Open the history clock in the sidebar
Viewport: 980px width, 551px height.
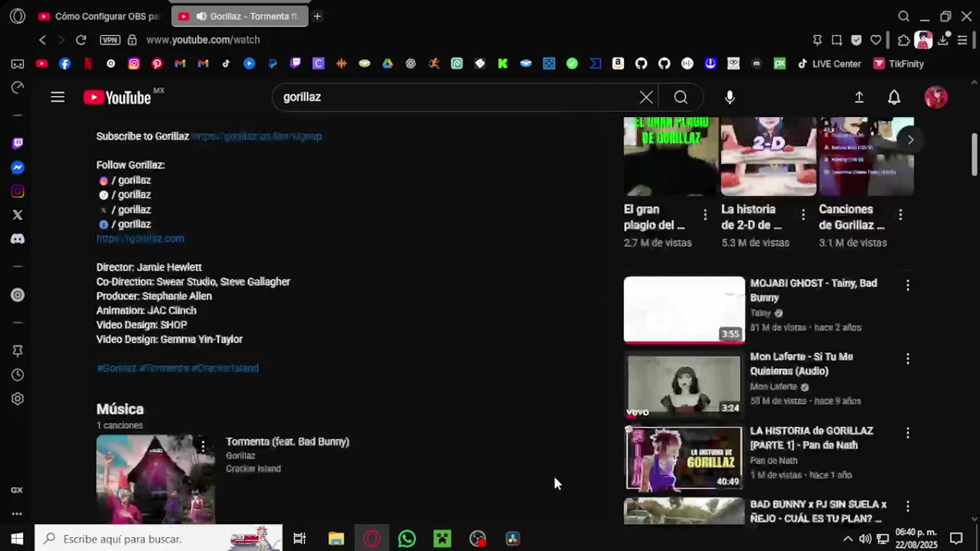18,375
